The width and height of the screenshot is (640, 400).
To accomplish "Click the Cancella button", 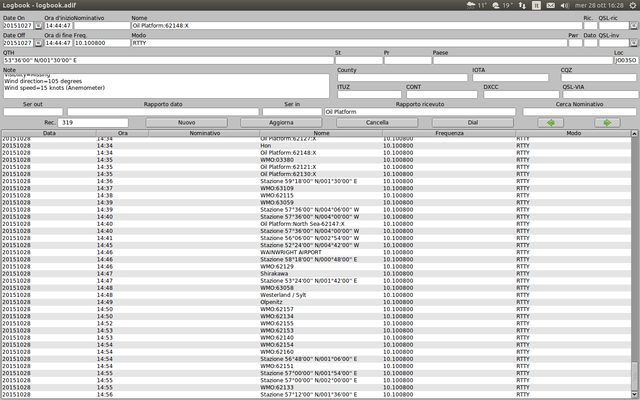I will pyautogui.click(x=377, y=122).
